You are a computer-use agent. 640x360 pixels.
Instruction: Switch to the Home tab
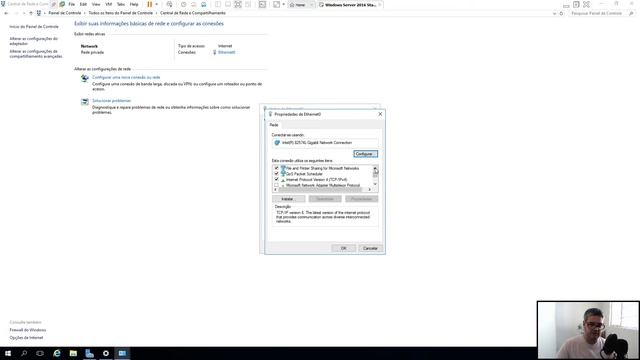click(300, 5)
